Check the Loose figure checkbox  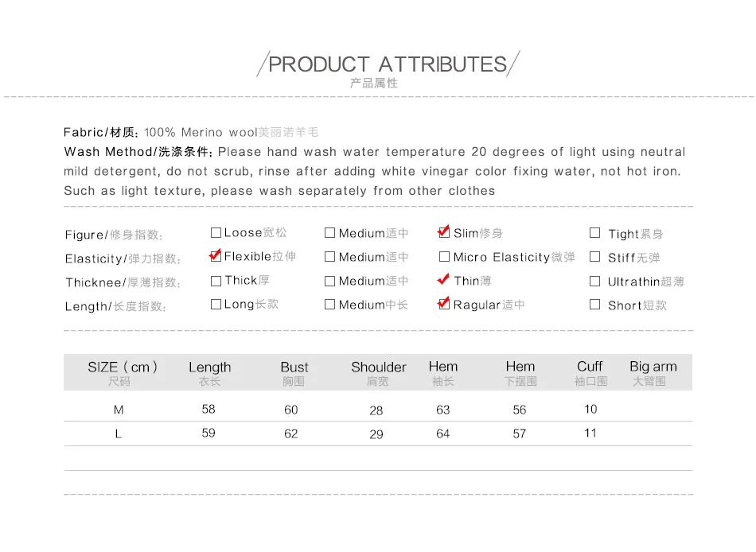pos(216,233)
